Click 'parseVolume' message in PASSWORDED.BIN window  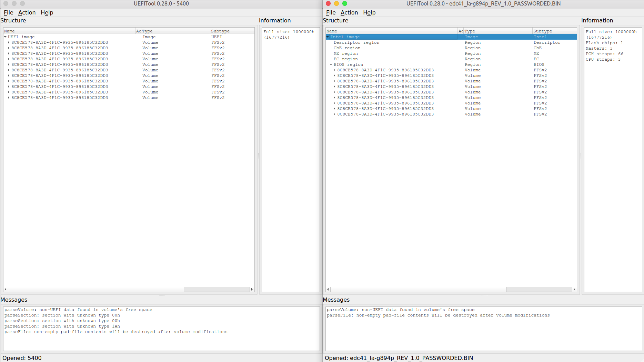[x=401, y=310]
